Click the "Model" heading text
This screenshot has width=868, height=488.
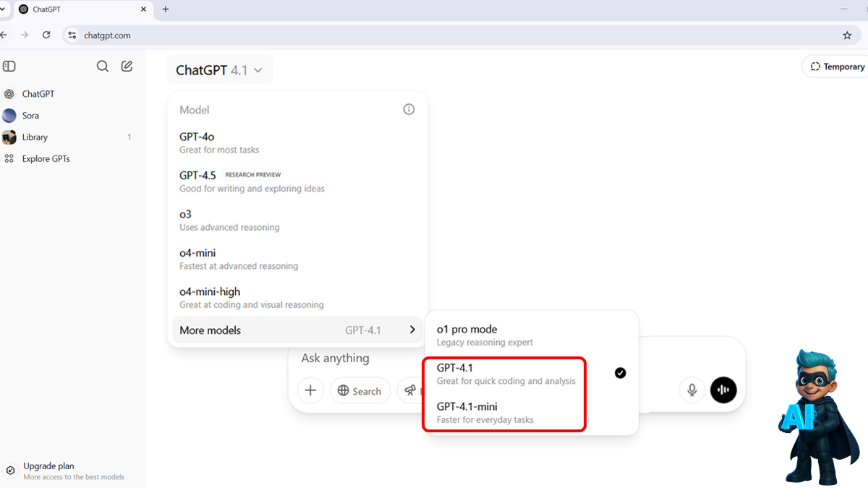point(195,110)
